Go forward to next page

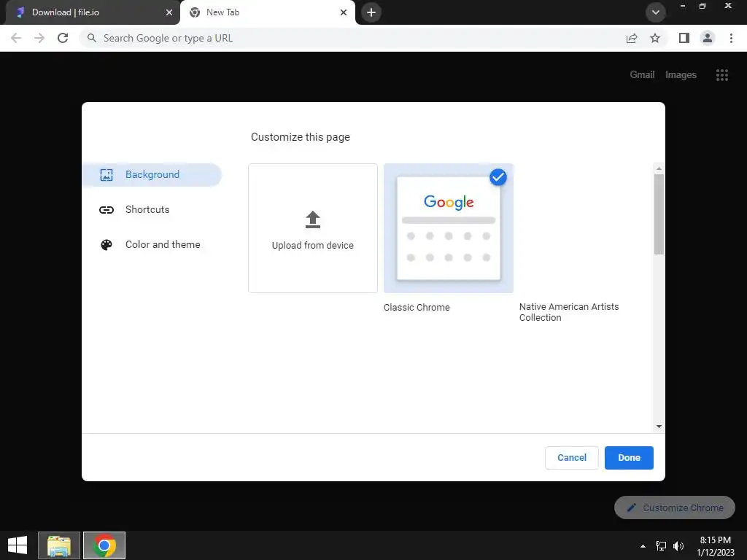[x=39, y=38]
